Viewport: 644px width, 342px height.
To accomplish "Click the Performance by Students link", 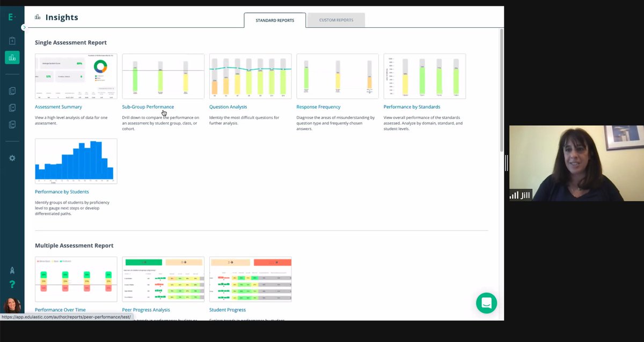I will pos(62,191).
